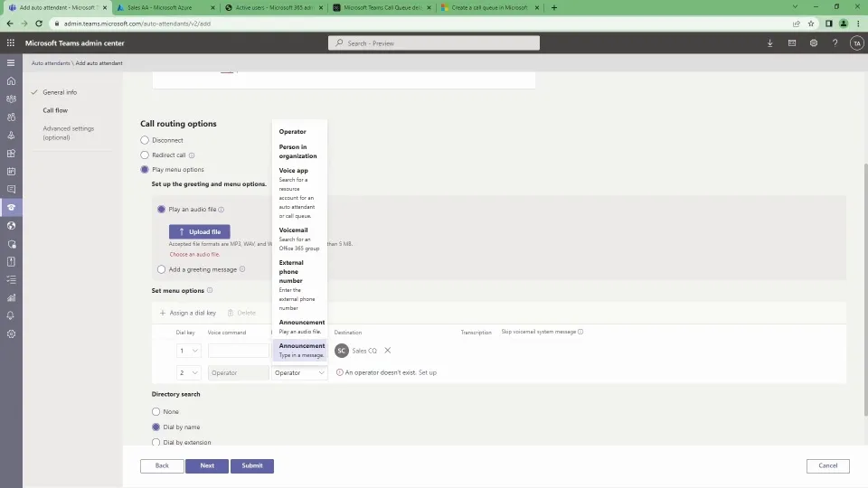This screenshot has width=868, height=488.
Task: Choose Announcement Type in a message
Action: [299, 351]
